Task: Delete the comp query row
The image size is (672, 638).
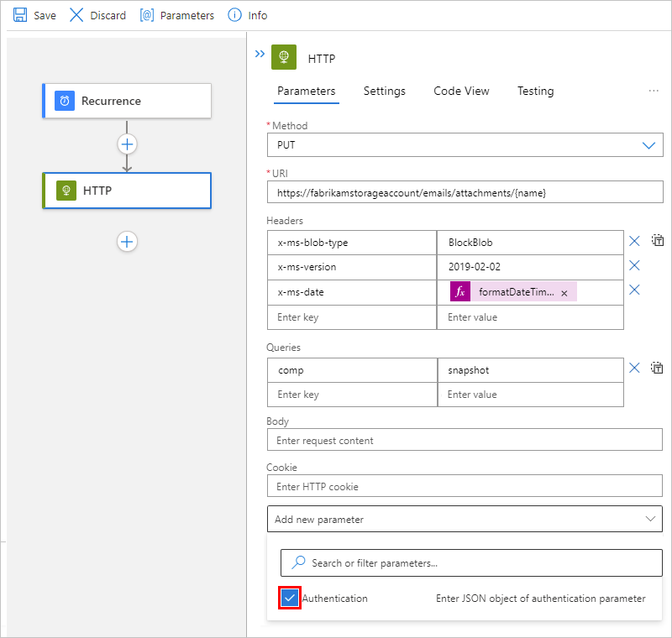Action: (x=634, y=368)
